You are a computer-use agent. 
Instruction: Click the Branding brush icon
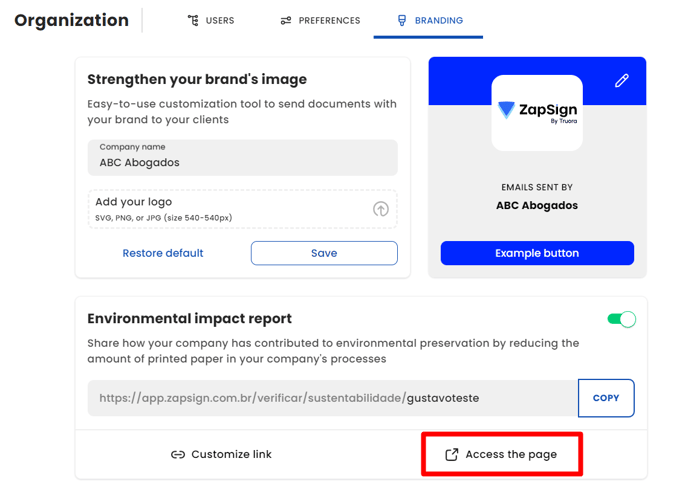click(x=401, y=20)
